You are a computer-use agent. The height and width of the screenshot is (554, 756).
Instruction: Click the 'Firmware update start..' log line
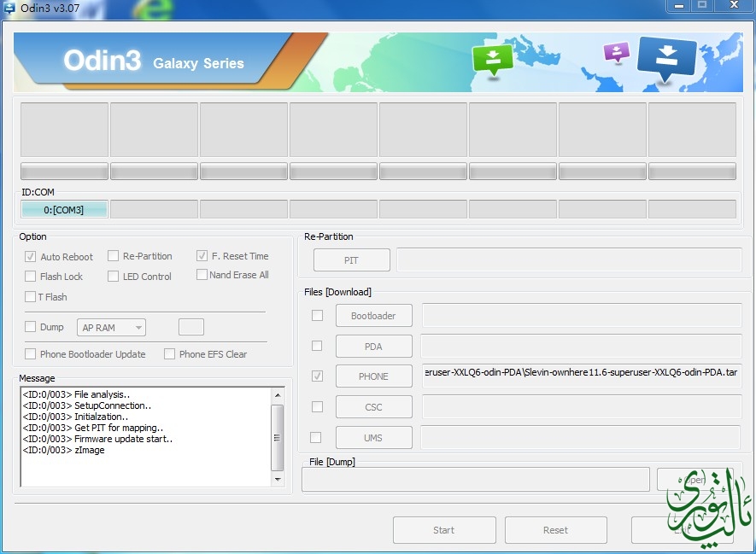(97, 439)
